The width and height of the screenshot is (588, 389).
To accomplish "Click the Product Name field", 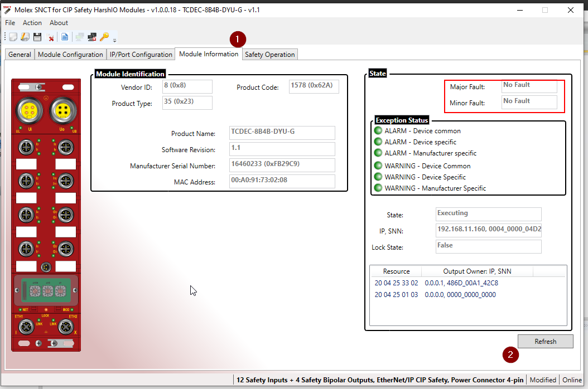I will click(282, 133).
